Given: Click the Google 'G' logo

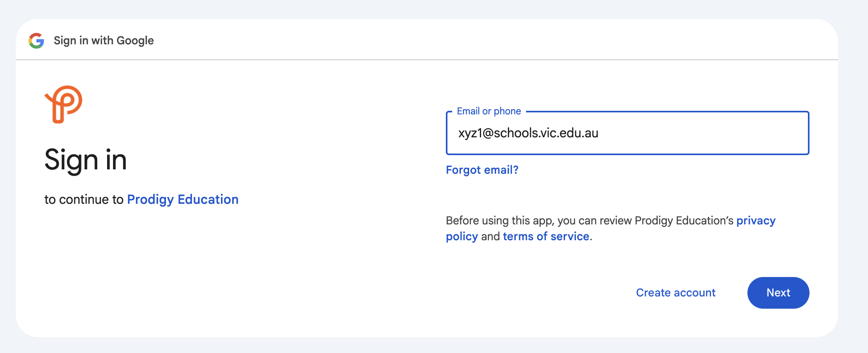Looking at the screenshot, I should tap(36, 41).
